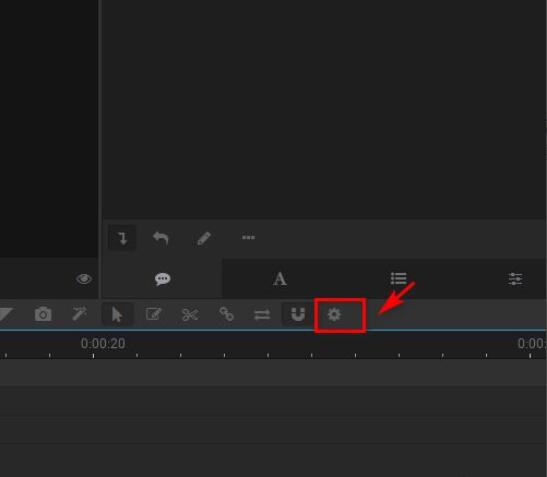The width and height of the screenshot is (547, 477).
Task: Toggle the eye visibility icon
Action: click(84, 279)
